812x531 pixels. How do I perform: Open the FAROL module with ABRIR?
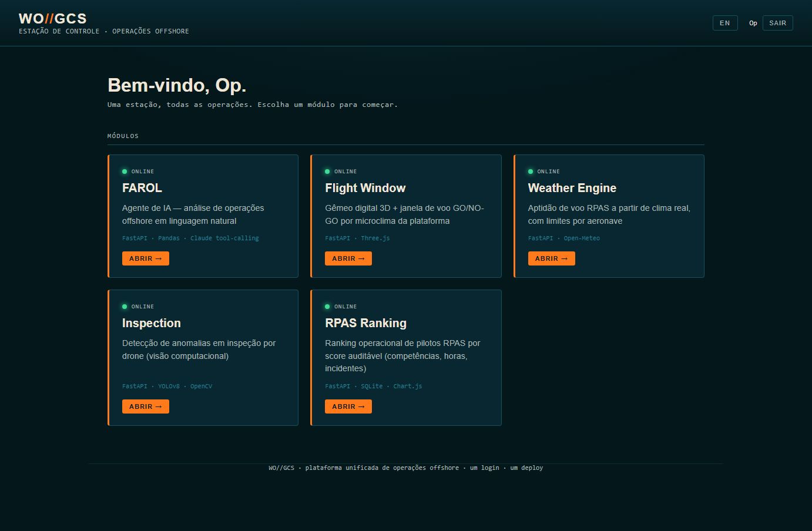tap(146, 258)
